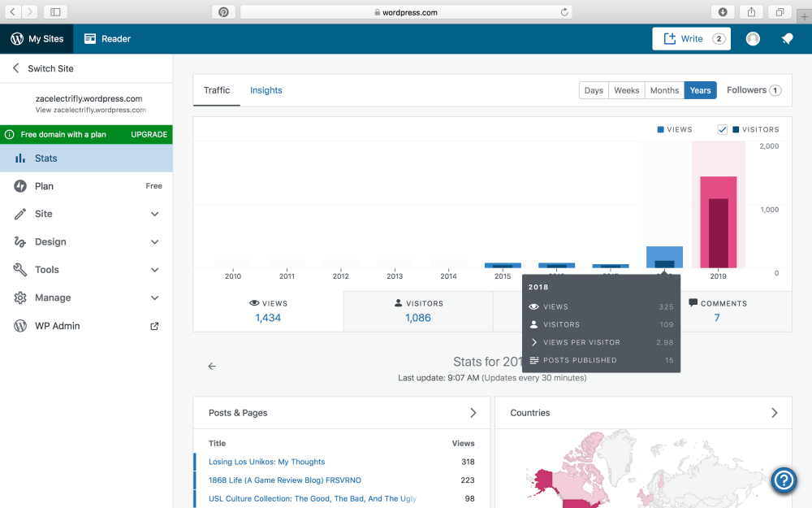The image size is (812, 508).
Task: Click the user profile avatar icon
Action: tap(753, 39)
